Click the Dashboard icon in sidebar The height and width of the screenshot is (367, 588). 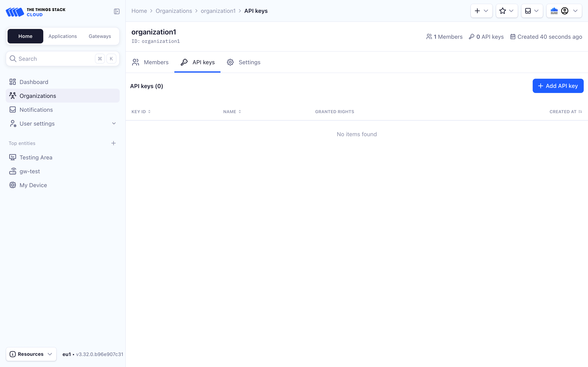[13, 82]
